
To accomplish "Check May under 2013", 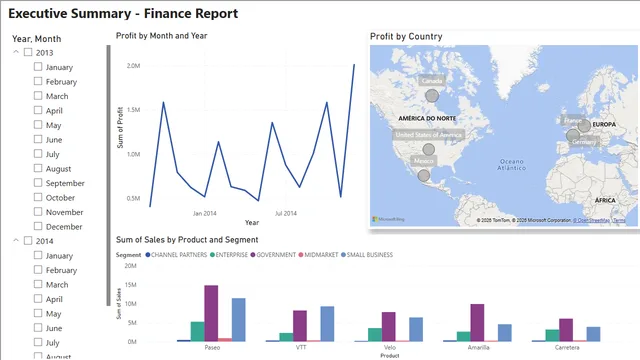I will tap(38, 124).
